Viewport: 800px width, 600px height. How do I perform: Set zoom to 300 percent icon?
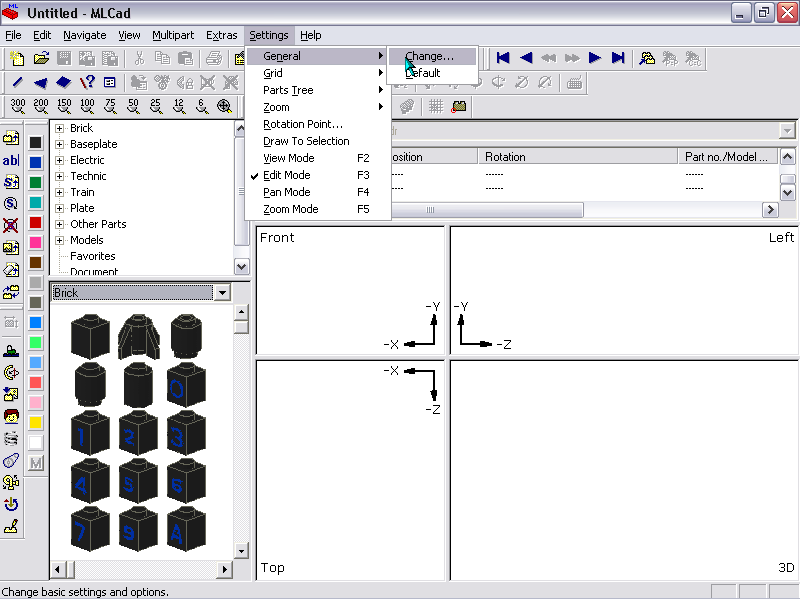(18, 106)
